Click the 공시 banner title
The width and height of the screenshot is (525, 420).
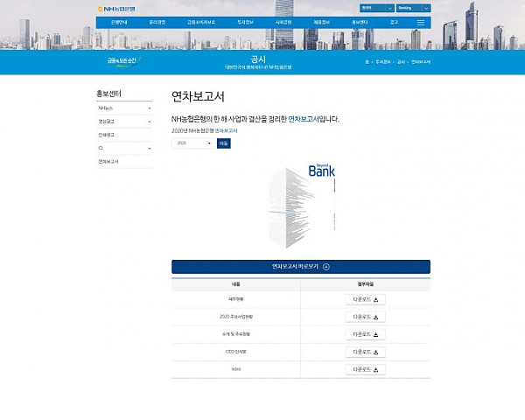258,59
